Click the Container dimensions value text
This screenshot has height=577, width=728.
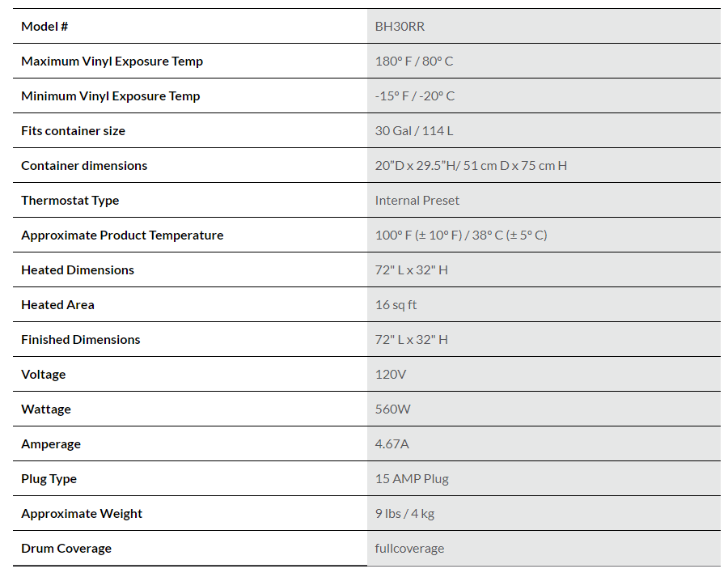[x=471, y=166]
